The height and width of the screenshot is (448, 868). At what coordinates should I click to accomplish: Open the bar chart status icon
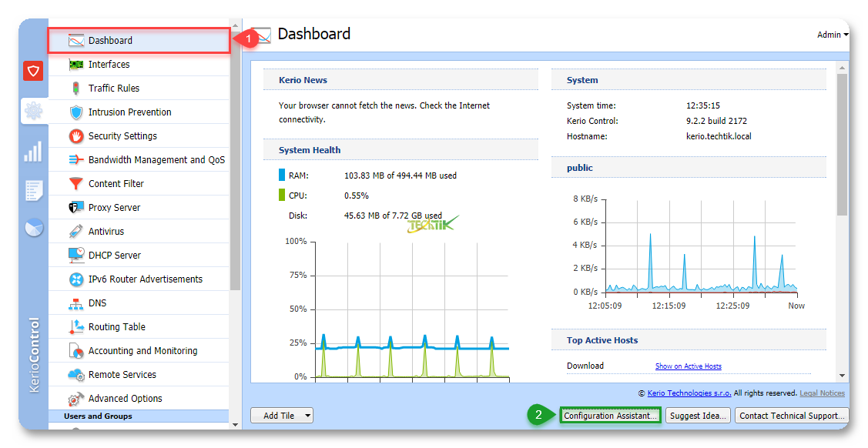pos(33,151)
